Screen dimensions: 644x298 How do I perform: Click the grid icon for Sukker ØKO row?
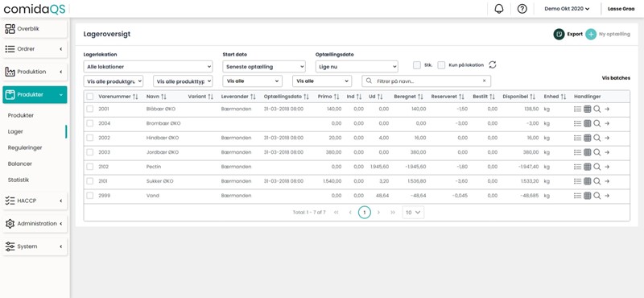point(588,181)
